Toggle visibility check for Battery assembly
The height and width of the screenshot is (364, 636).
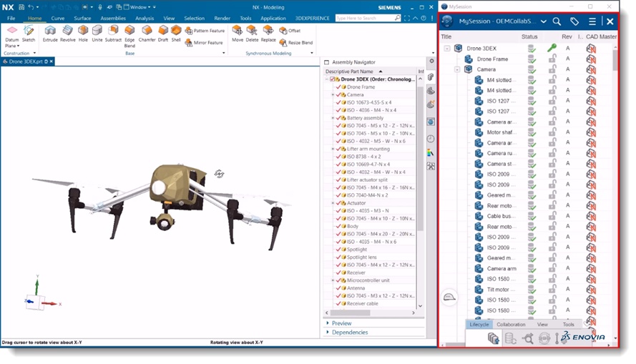338,117
